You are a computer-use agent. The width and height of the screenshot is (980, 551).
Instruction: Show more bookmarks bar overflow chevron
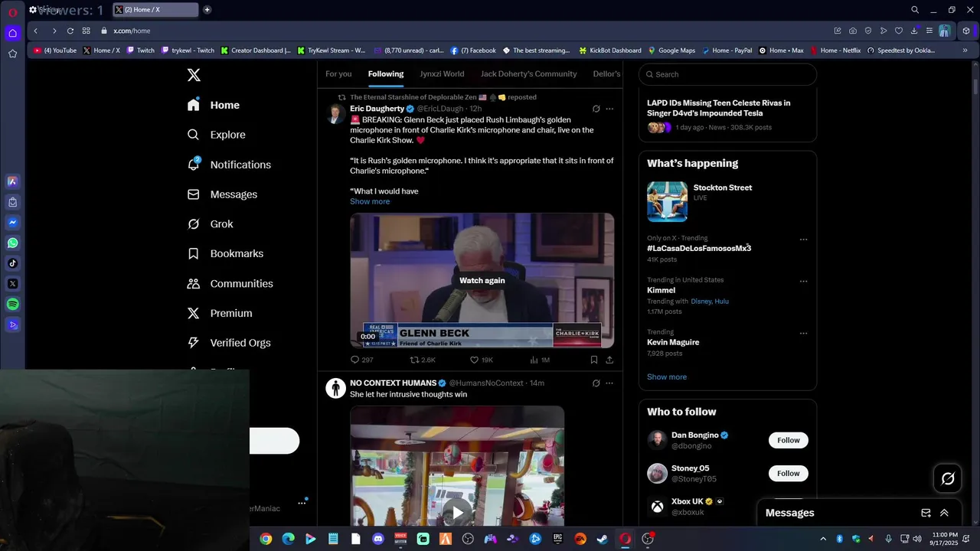pos(965,51)
